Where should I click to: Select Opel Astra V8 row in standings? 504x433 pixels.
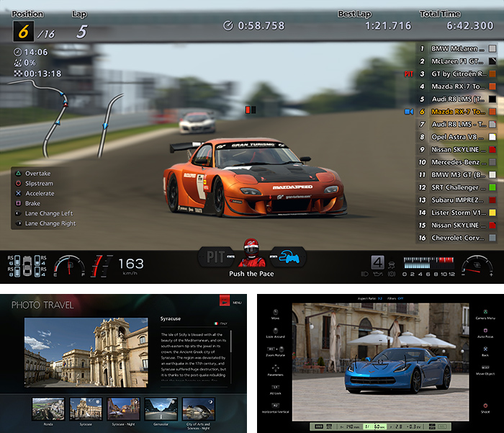coord(456,137)
